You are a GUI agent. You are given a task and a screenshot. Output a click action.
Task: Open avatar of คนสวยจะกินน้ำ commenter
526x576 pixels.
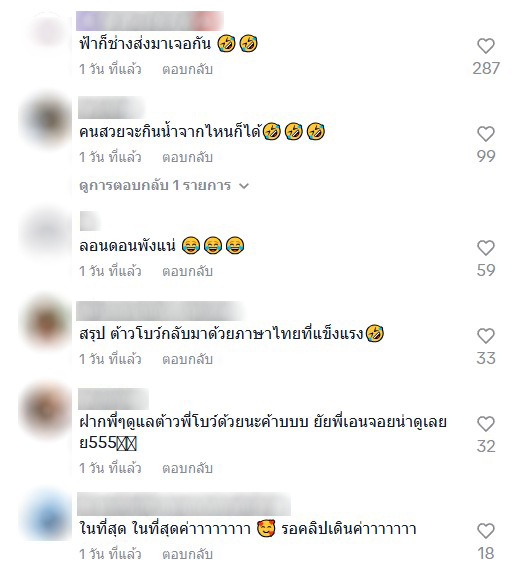(46, 120)
